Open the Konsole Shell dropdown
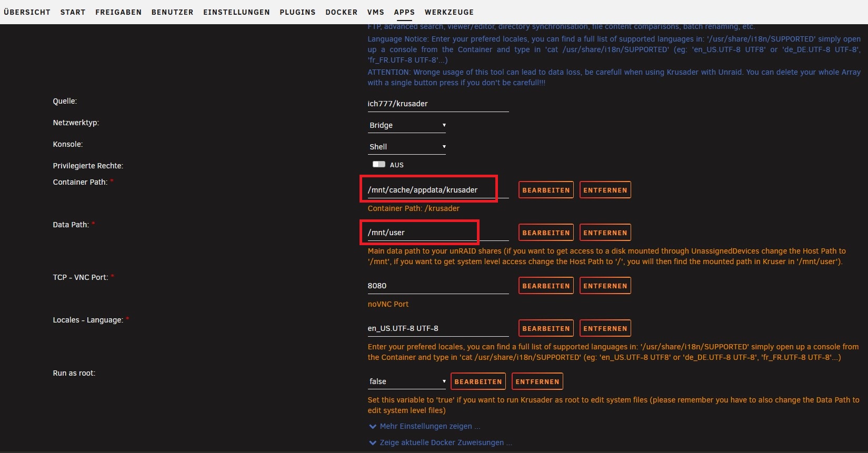This screenshot has height=453, width=868. pos(407,147)
